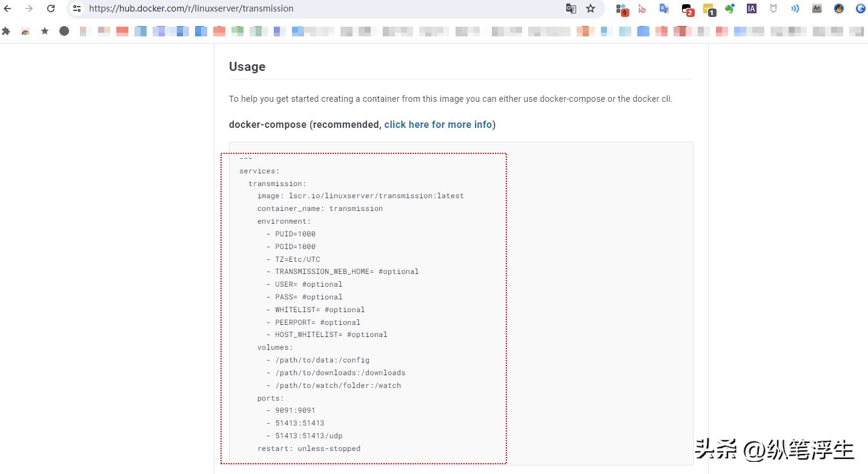Click the dark circle bookmark icon
The height and width of the screenshot is (474, 868).
(x=64, y=31)
